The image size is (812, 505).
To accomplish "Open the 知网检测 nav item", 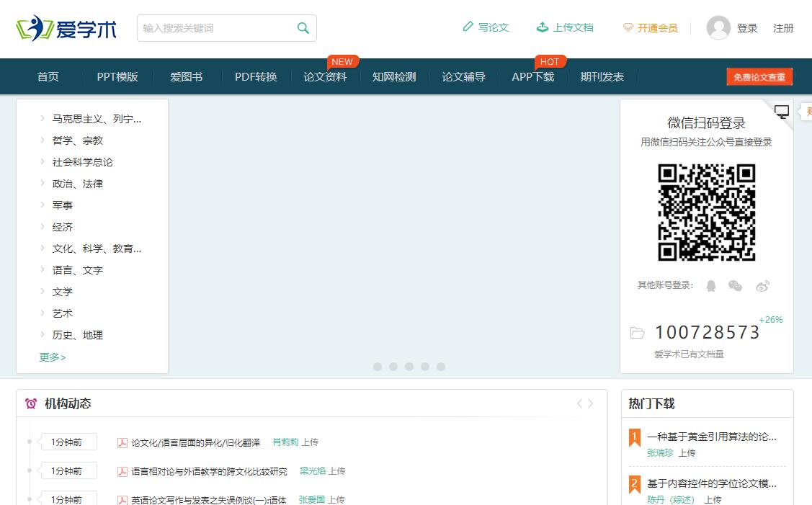I will click(x=394, y=77).
